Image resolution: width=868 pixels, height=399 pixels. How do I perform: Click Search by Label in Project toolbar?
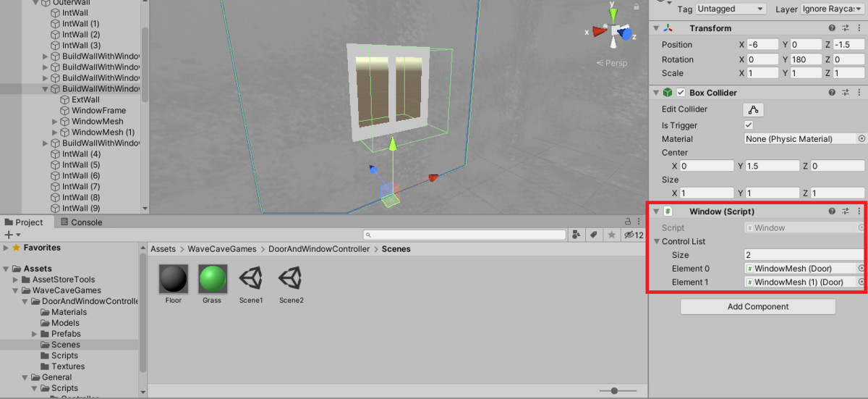594,235
